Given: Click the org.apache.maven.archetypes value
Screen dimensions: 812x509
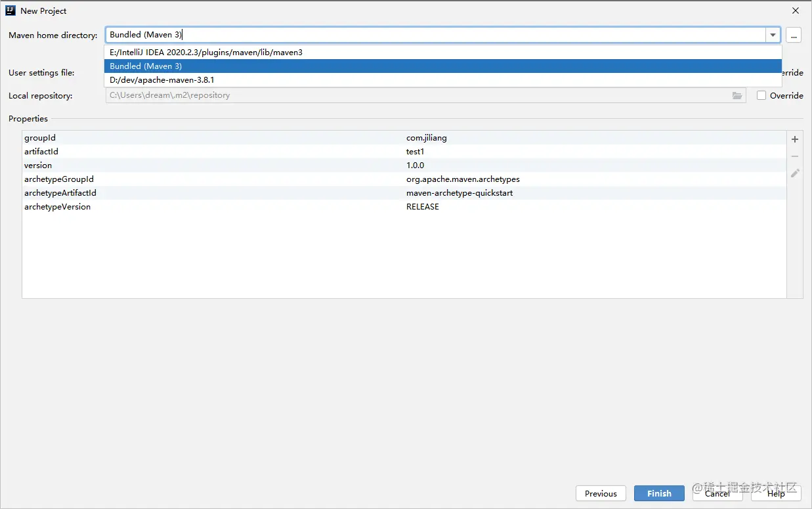Looking at the screenshot, I should click(x=463, y=179).
